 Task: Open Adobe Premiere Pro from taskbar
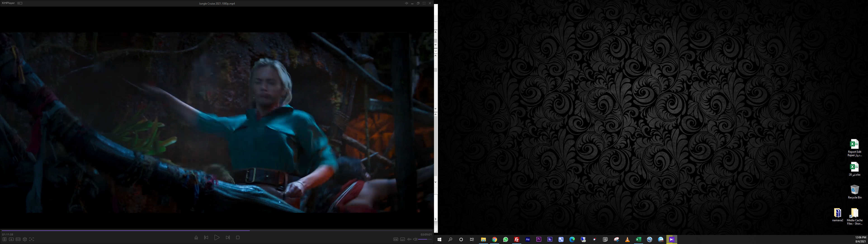click(x=539, y=239)
